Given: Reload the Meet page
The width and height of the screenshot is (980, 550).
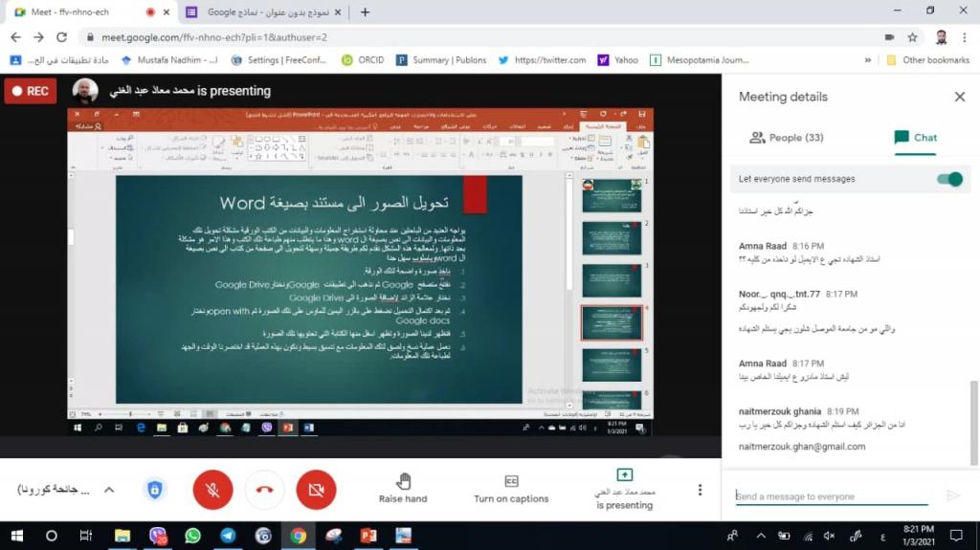Looking at the screenshot, I should click(x=62, y=37).
